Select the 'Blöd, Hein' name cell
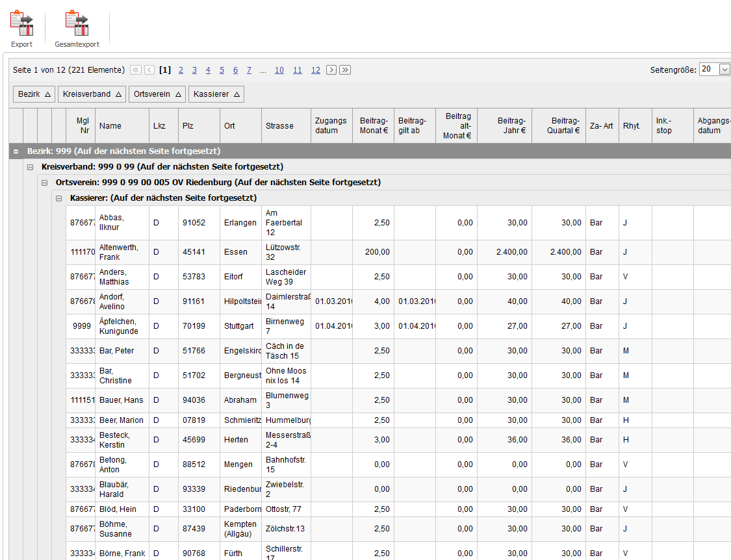Screen dimensions: 731x560 pos(122,509)
